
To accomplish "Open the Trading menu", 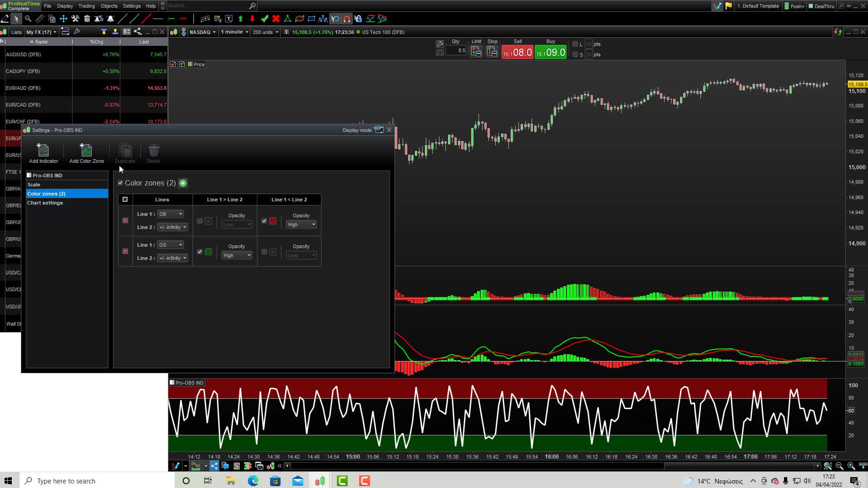I will coord(86,6).
